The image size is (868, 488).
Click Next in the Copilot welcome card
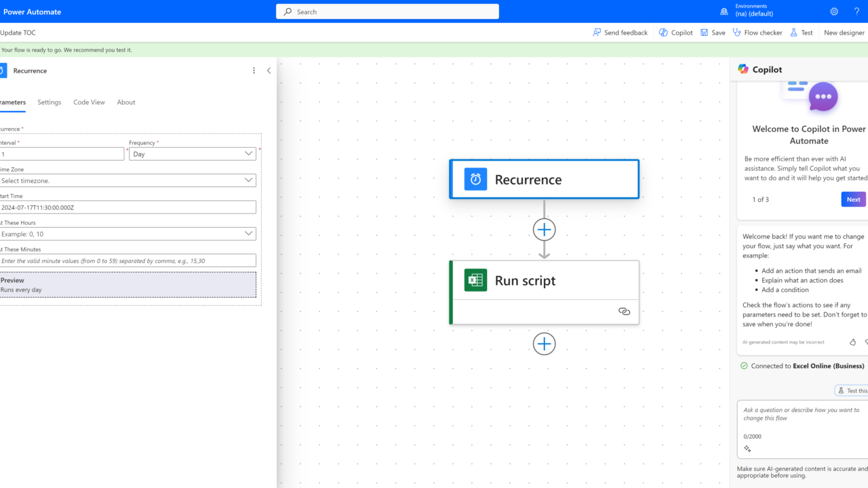tap(853, 199)
